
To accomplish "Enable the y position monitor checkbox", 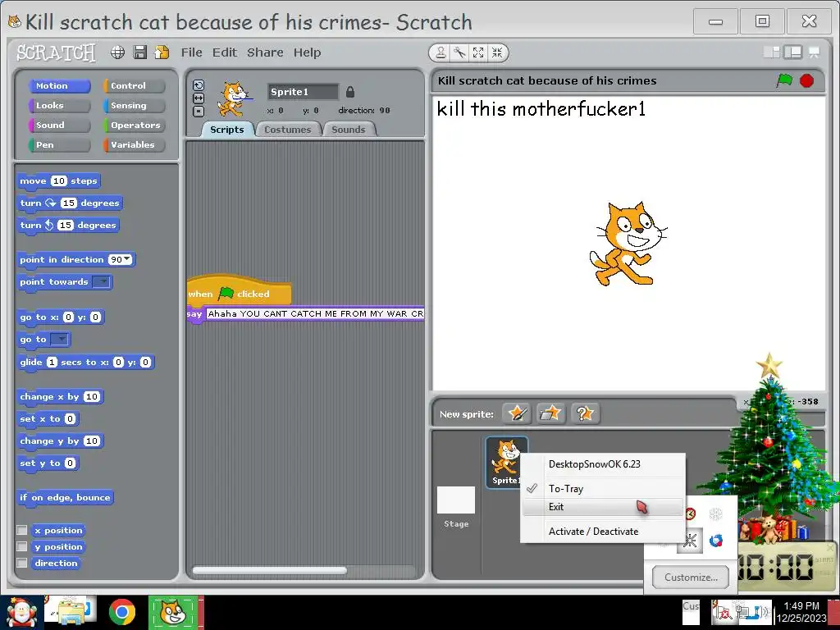I will click(x=22, y=546).
